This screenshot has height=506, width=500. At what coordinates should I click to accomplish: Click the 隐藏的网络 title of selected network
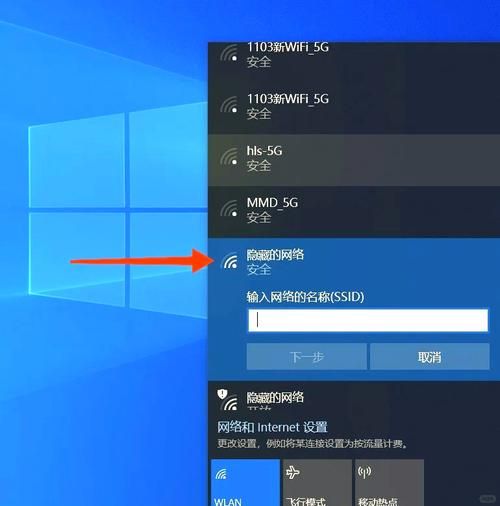click(x=275, y=255)
